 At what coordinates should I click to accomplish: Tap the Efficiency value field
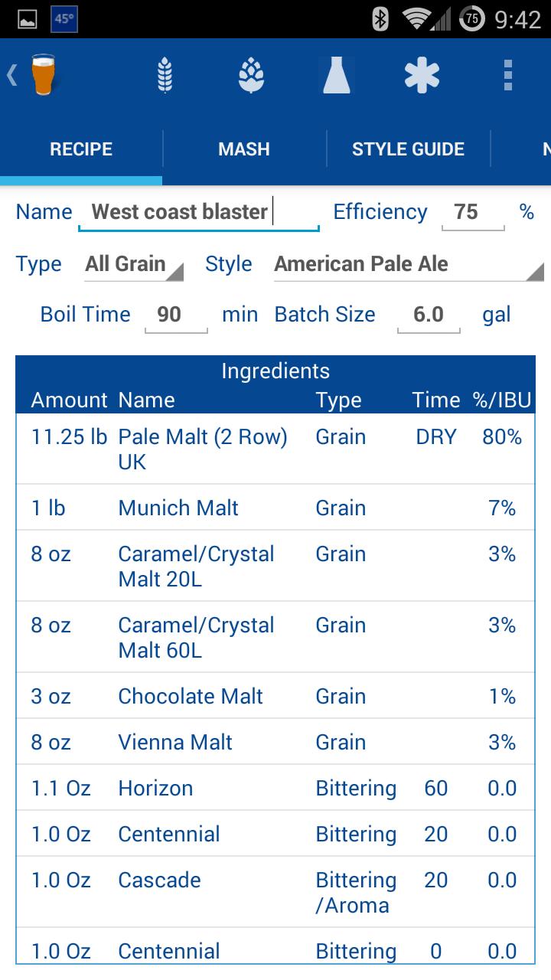(x=472, y=212)
